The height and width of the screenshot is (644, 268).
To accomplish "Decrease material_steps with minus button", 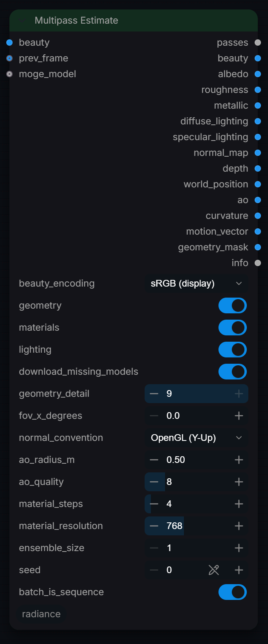I will (x=154, y=504).
